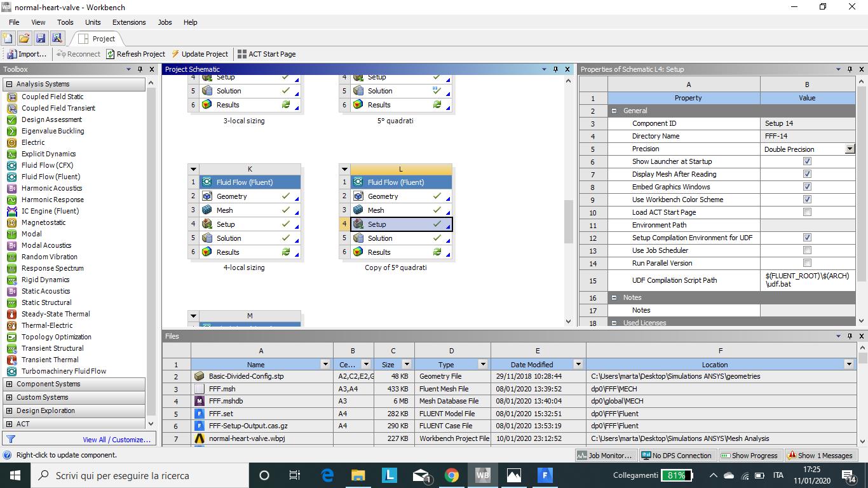This screenshot has width=868, height=488.
Task: Select Harmonic Acoustics system
Action: point(51,188)
